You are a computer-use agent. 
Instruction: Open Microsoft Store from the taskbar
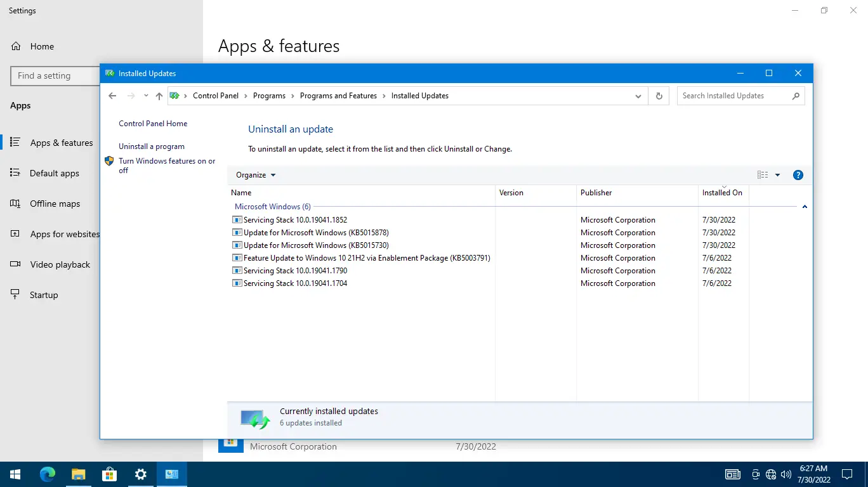(110, 474)
